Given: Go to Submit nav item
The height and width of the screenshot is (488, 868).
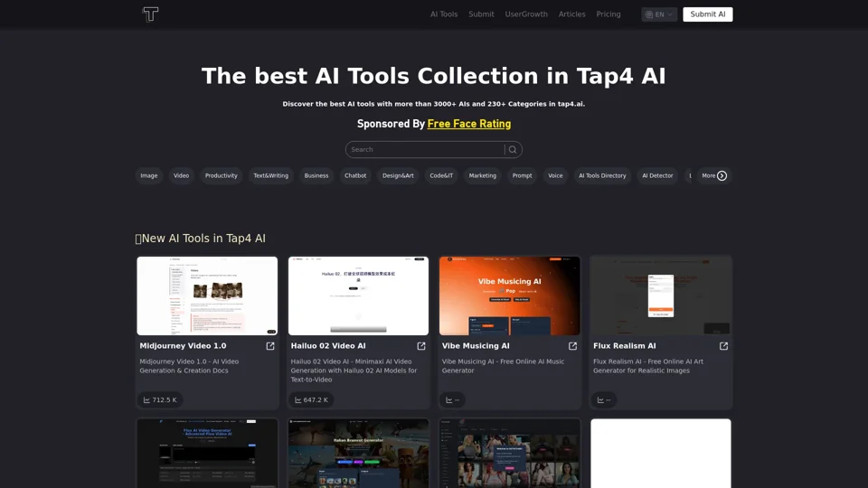Looking at the screenshot, I should point(481,14).
